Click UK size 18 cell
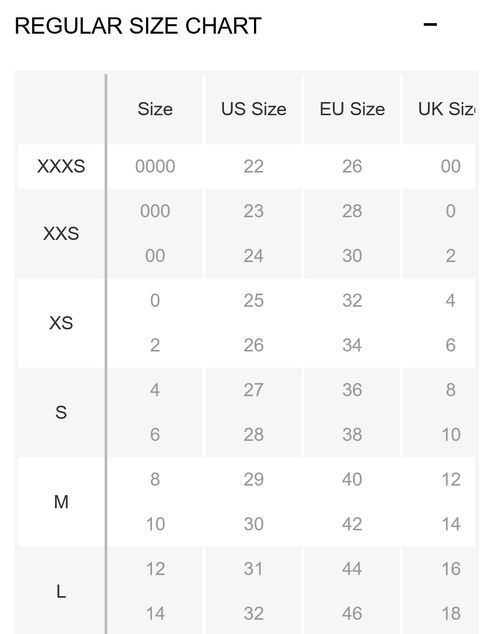Screen dimensions: 490x634 click(451, 613)
